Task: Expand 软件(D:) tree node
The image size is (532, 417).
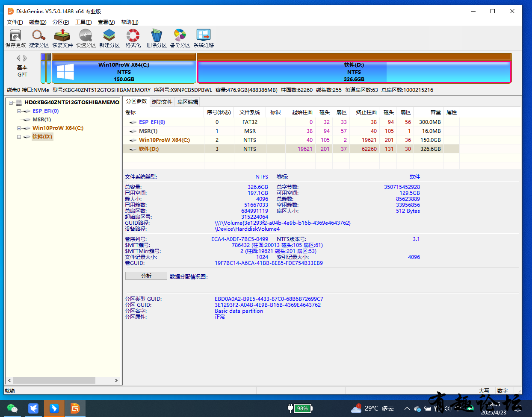Action: click(x=19, y=137)
